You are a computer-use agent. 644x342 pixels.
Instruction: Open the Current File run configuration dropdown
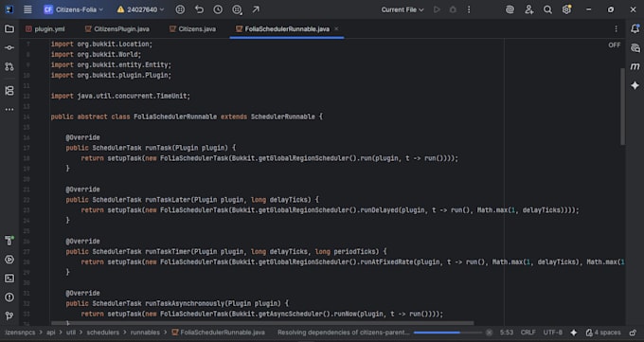tap(402, 9)
